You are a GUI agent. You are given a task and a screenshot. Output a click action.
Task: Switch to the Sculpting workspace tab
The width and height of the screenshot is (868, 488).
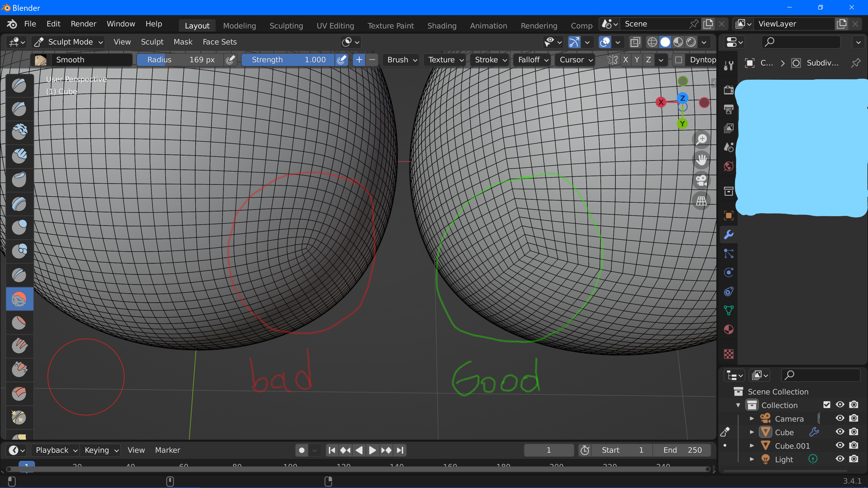point(286,26)
